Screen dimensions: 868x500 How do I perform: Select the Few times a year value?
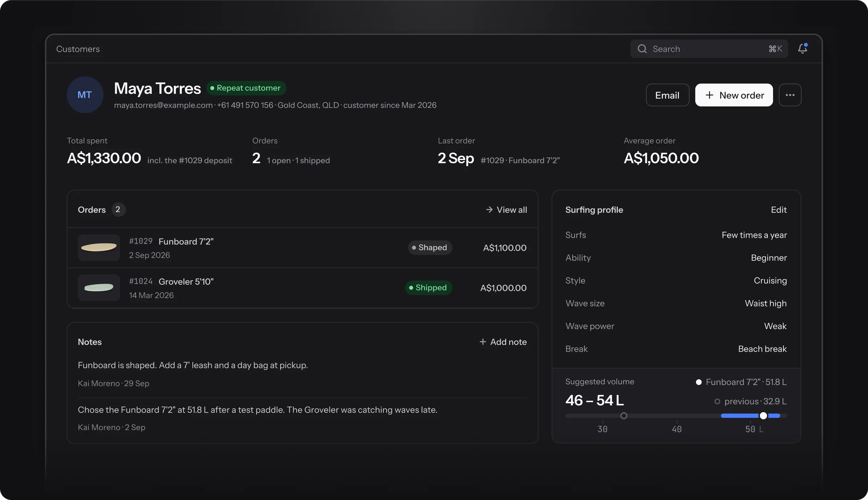click(754, 235)
